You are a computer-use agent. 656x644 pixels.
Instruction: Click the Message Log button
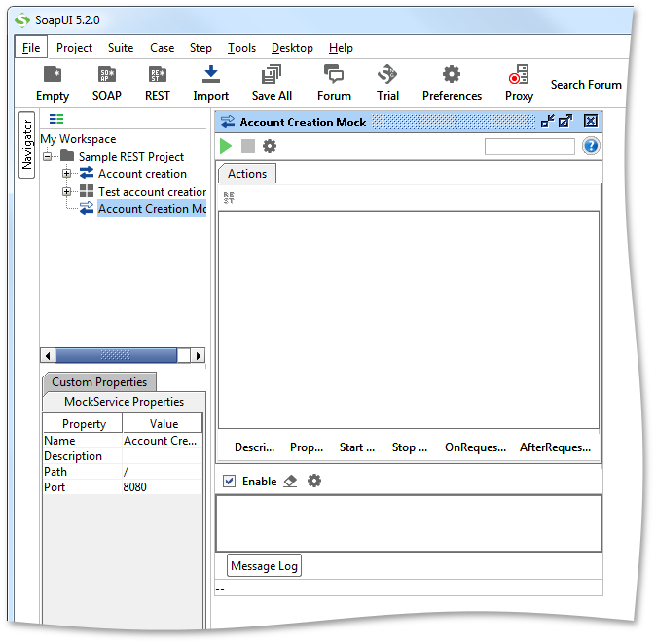click(x=264, y=565)
